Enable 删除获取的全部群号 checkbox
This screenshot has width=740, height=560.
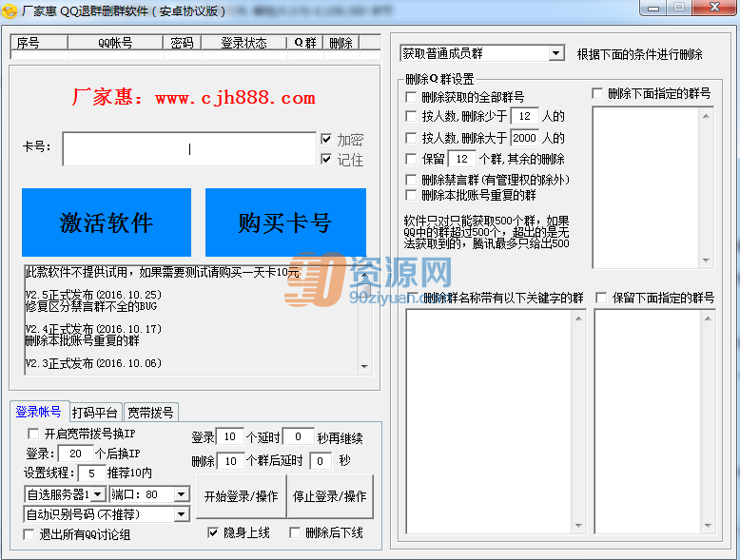411,97
